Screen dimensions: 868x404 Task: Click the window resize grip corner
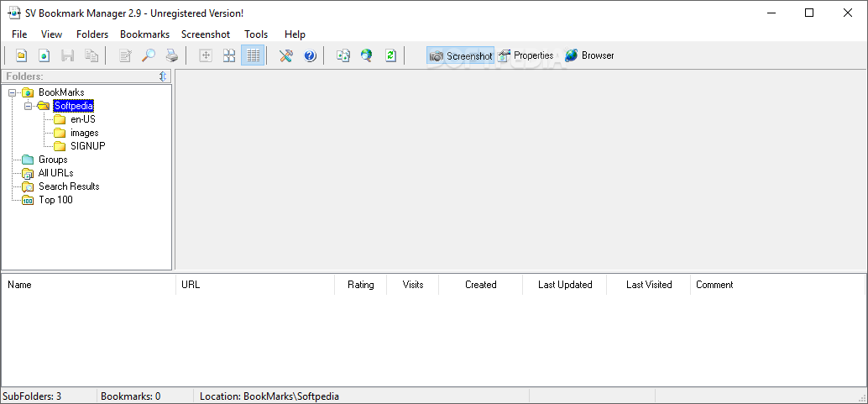pos(862,396)
